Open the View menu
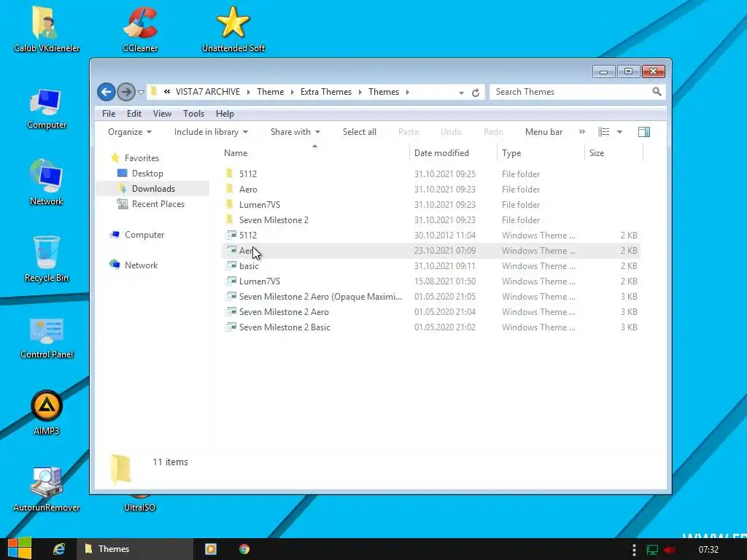This screenshot has width=747, height=560. (162, 113)
